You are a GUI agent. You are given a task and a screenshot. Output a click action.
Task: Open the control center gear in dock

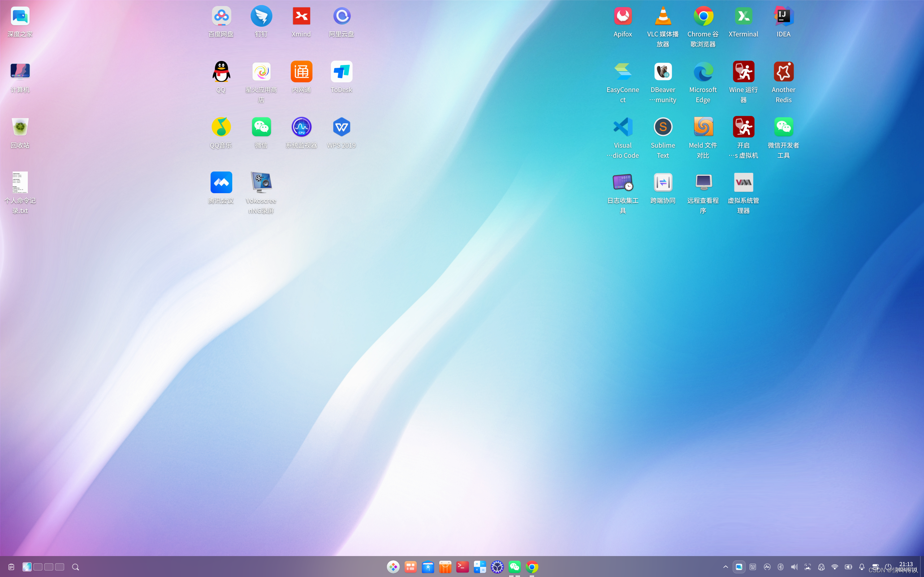[x=497, y=567]
